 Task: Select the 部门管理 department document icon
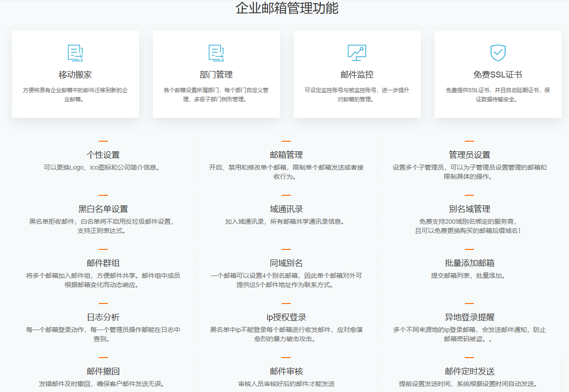tap(216, 53)
